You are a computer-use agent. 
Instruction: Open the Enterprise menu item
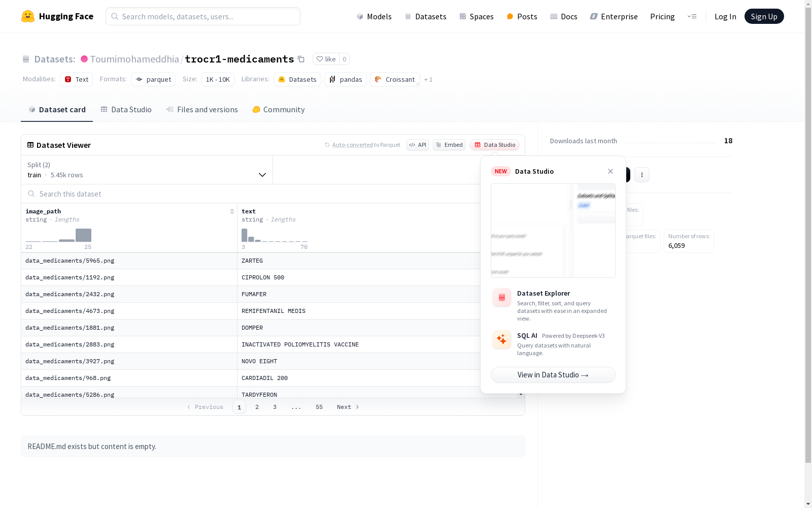[x=614, y=16]
